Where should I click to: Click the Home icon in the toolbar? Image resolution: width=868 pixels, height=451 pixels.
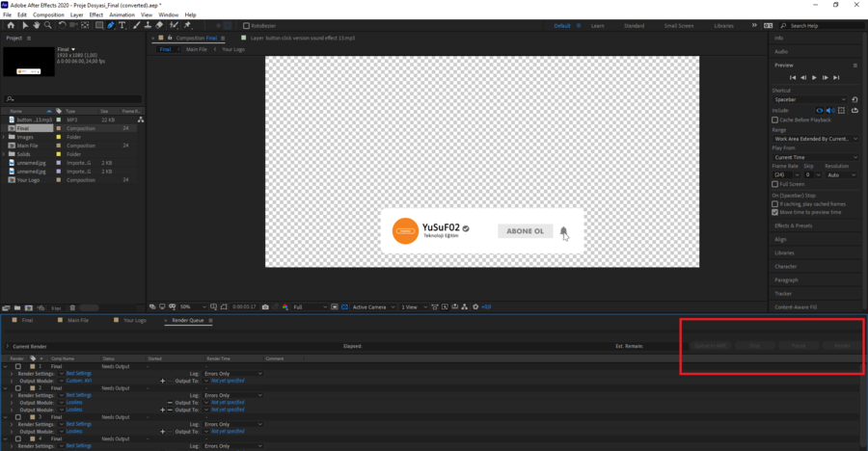click(x=10, y=25)
